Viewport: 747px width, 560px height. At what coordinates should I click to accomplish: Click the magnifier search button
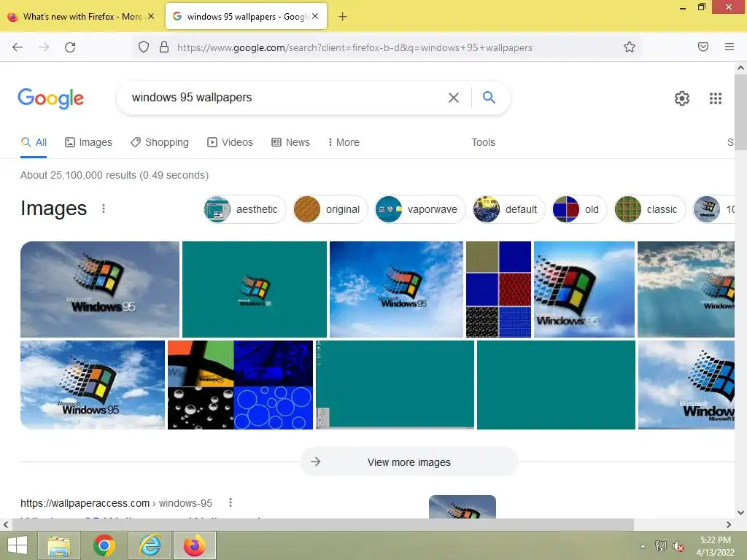(489, 98)
